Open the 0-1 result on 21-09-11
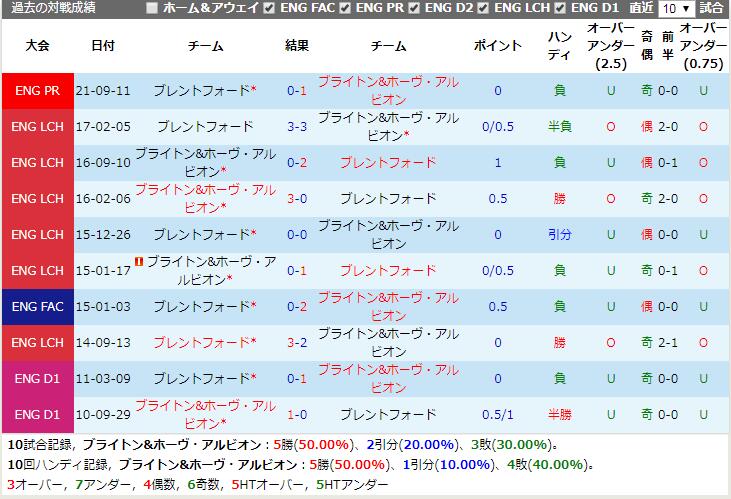 tap(297, 90)
